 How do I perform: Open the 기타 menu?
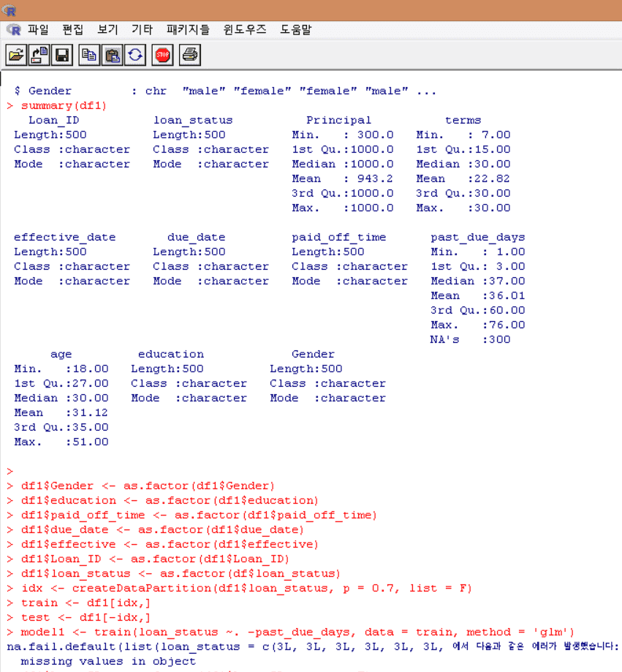pos(143,29)
